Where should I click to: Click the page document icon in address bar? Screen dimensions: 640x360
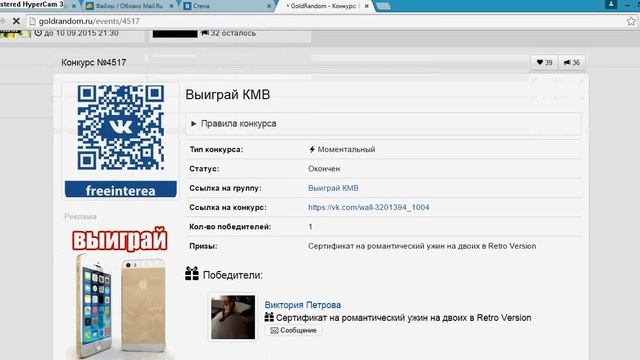(x=32, y=21)
